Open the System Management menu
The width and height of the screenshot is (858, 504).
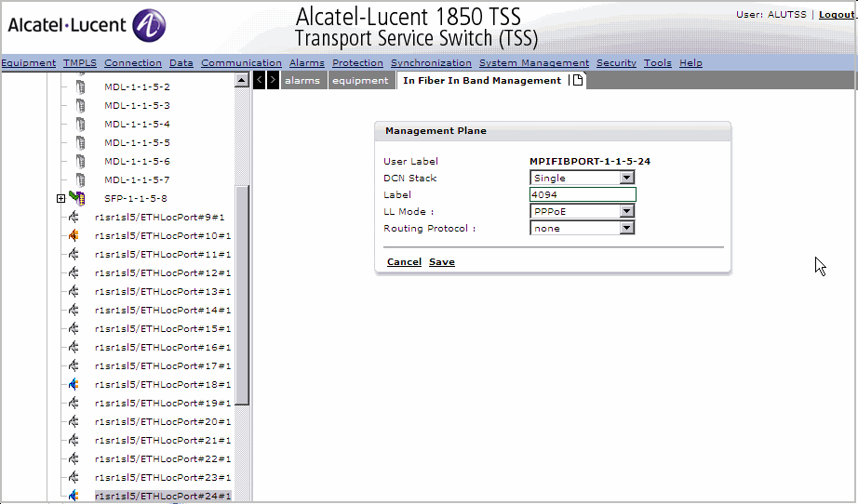[534, 63]
